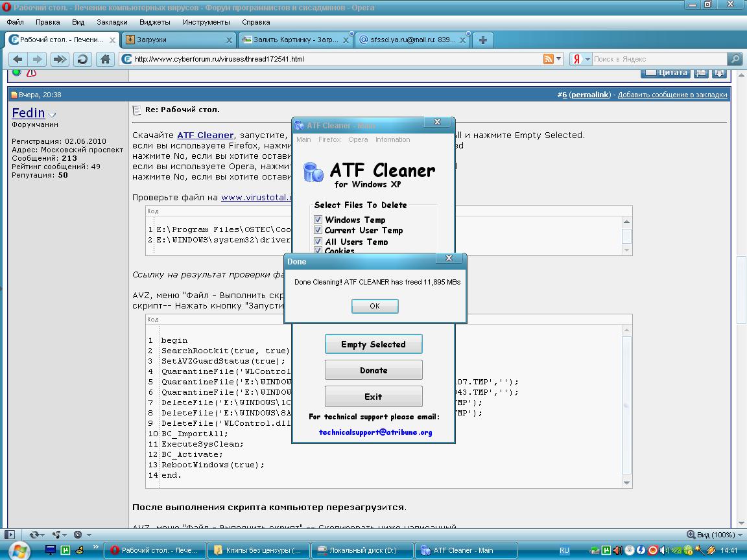Focus the Поиск в Яндекс search field
Image resolution: width=747 pixels, height=560 pixels.
pyautogui.click(x=660, y=59)
